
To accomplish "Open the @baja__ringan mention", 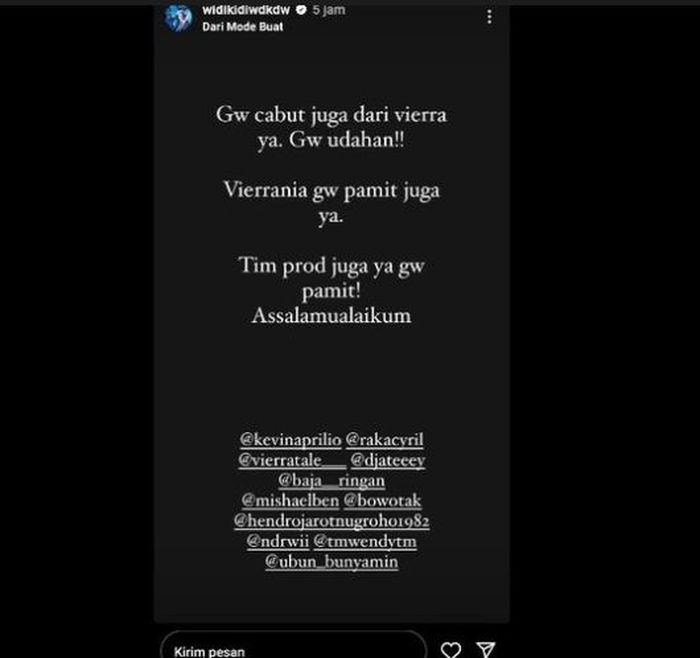I will pos(331,480).
